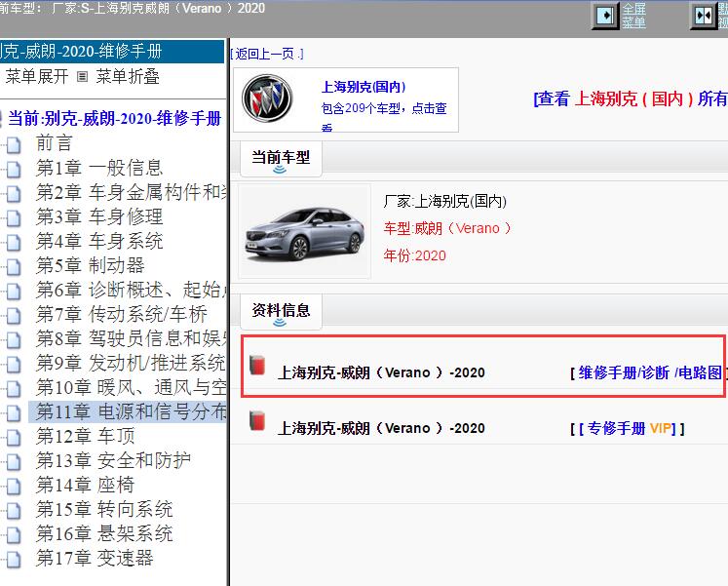The width and height of the screenshot is (728, 586).
Task: Open 第17章 变速器
Action: [95, 558]
